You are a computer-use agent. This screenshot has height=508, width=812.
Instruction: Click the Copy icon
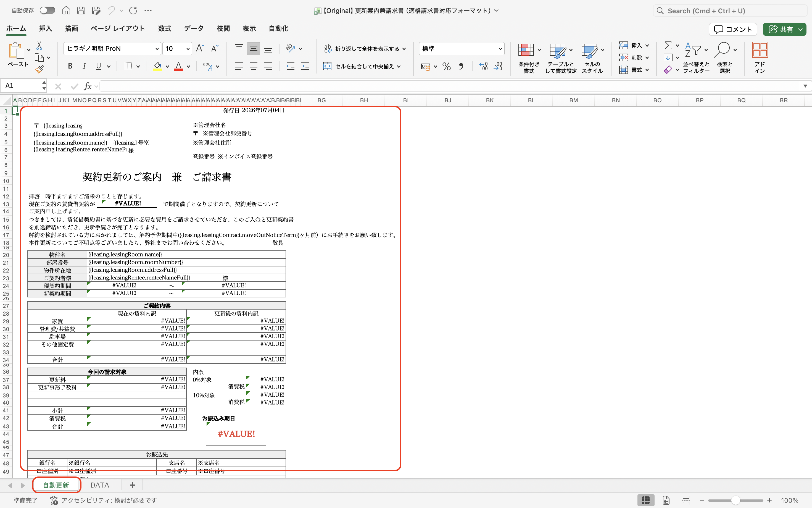pos(39,58)
